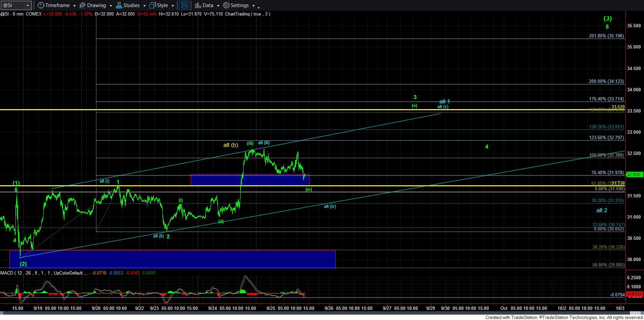The image size is (644, 320).
Task: Select the 50.00% (29.805) Fibonacci label
Action: pos(608,265)
